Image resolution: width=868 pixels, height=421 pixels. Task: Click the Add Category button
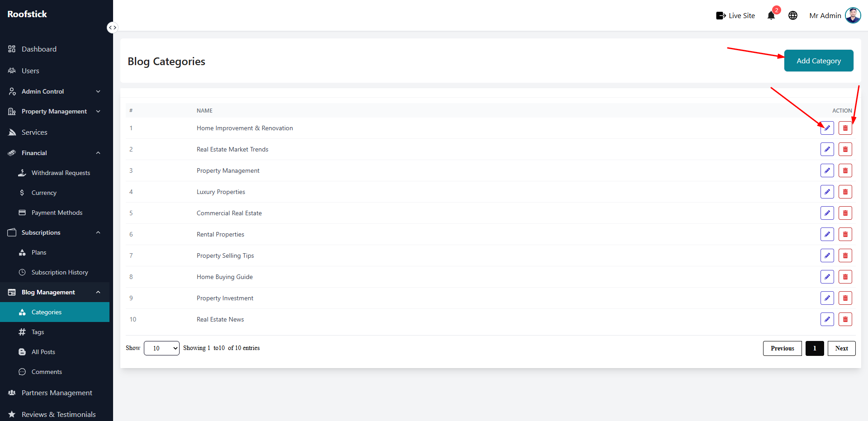click(819, 61)
